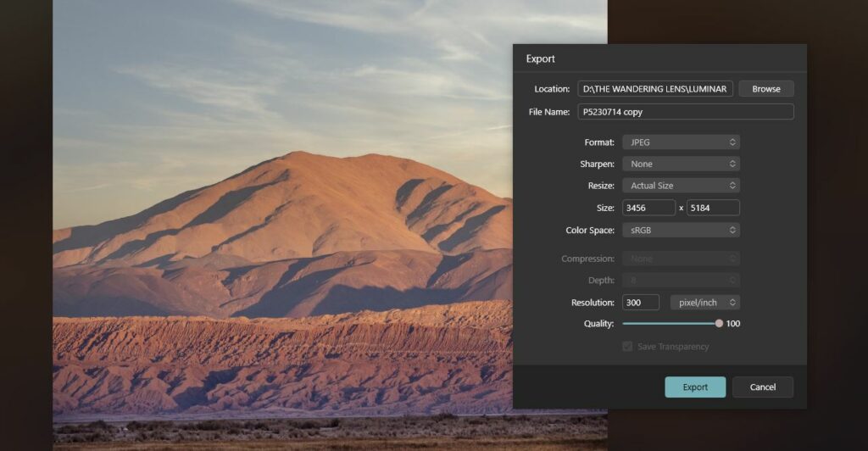Browse for an export location

tap(766, 88)
